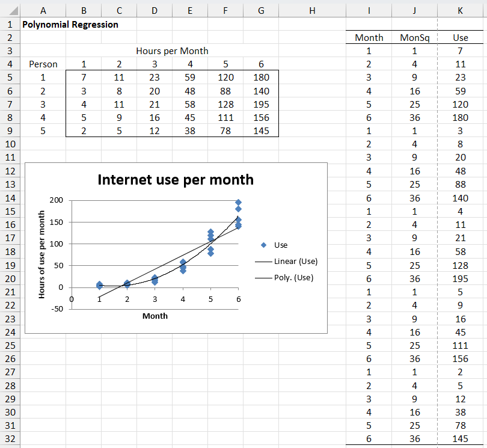Viewport: 487px width, 448px height.
Task: Click the Poly. (Use) legend entry
Action: point(293,278)
